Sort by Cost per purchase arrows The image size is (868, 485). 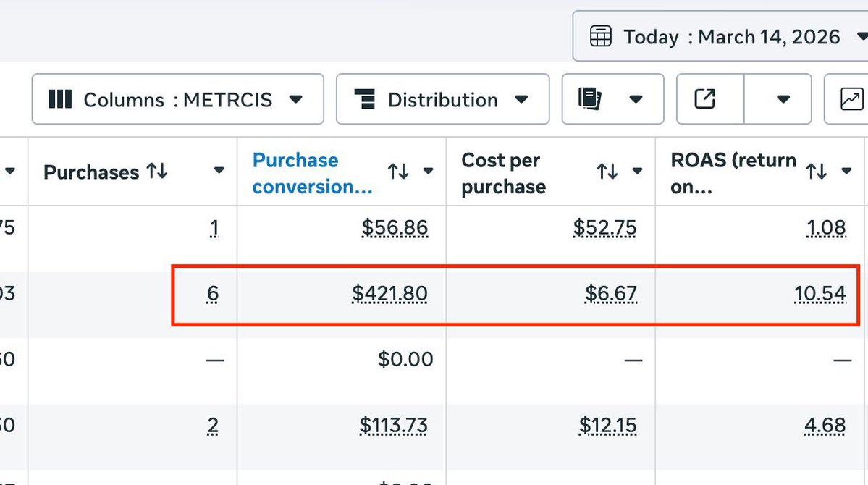pos(607,172)
